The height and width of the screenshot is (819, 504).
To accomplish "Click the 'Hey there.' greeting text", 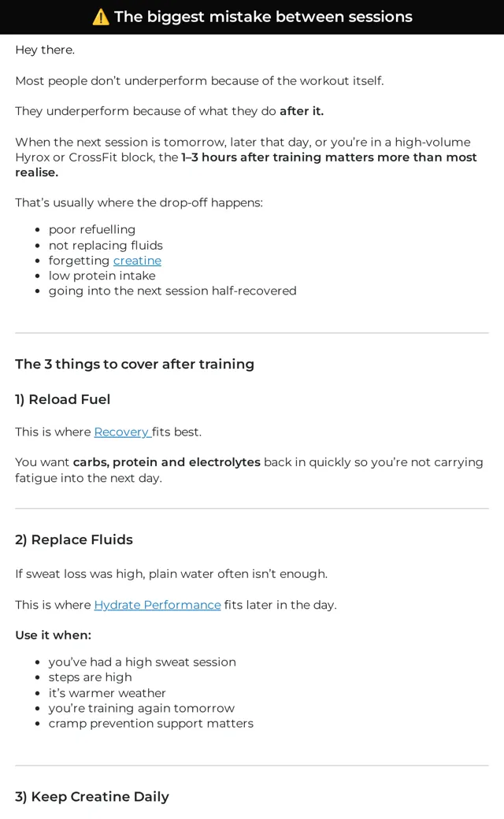I will (x=45, y=50).
